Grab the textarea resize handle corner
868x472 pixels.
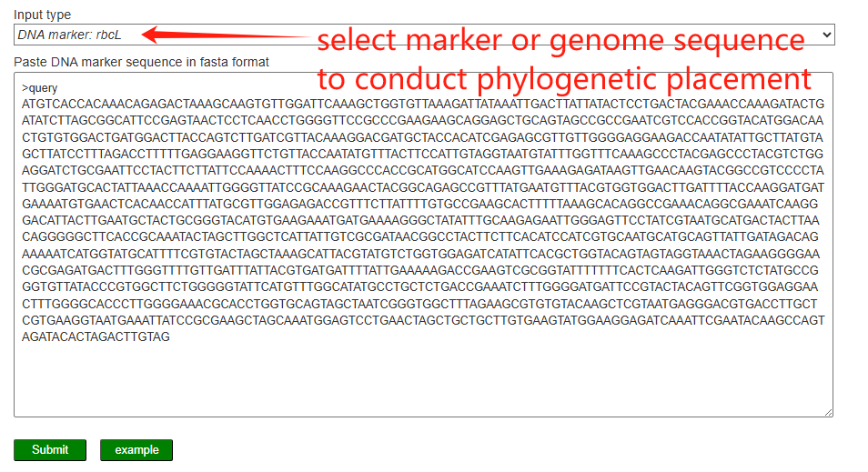[x=828, y=412]
